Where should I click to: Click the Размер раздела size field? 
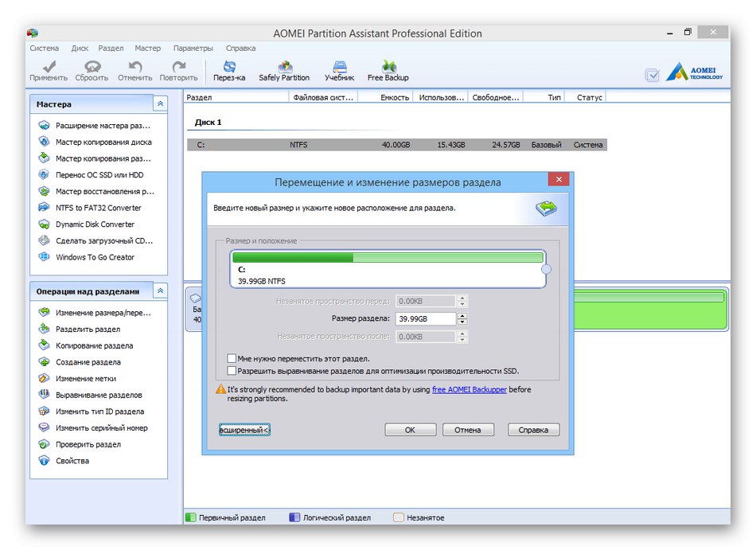pos(426,318)
